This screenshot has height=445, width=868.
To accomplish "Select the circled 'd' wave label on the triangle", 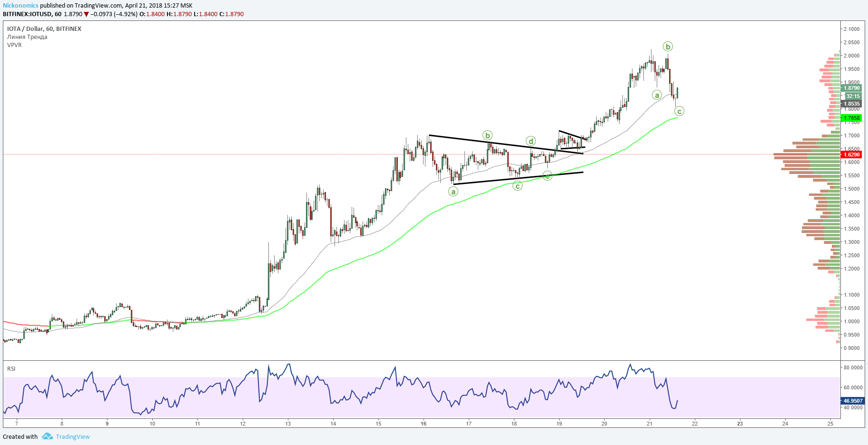I will 531,141.
